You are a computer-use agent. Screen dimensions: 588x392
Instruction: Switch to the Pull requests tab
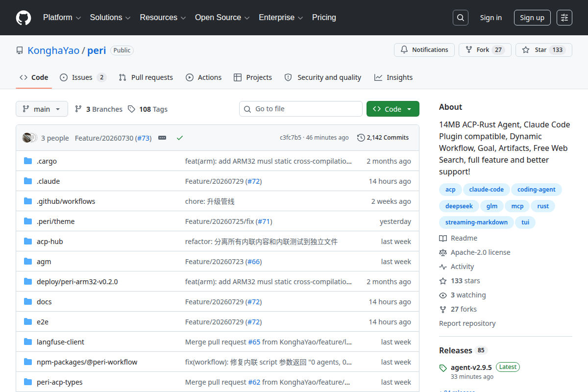[x=146, y=77]
